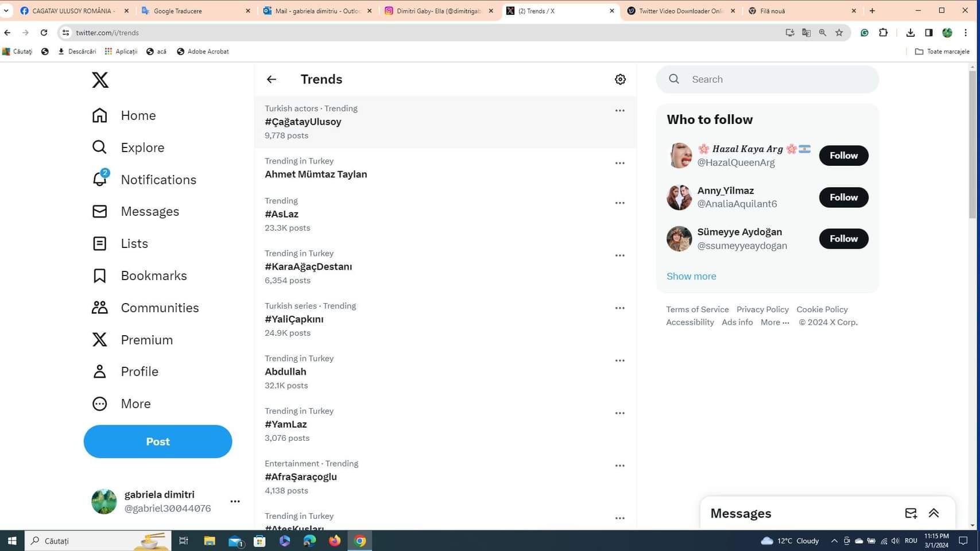980x551 pixels.
Task: Expand the Messages drawer
Action: pyautogui.click(x=933, y=513)
